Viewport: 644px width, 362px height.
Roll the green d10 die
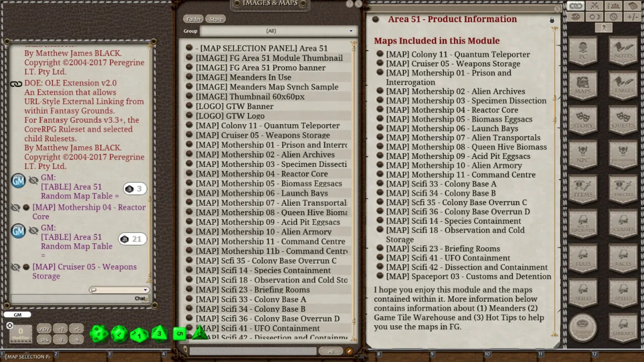[x=139, y=334]
